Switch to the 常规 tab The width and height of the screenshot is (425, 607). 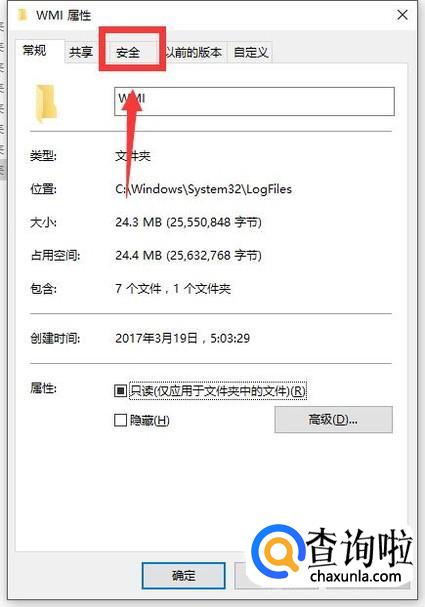tap(35, 50)
